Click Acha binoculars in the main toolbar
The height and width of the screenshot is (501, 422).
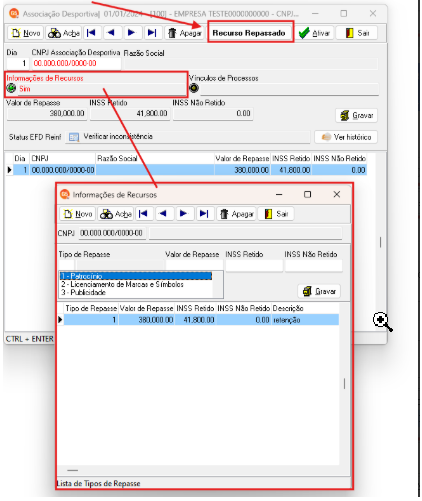tap(64, 33)
